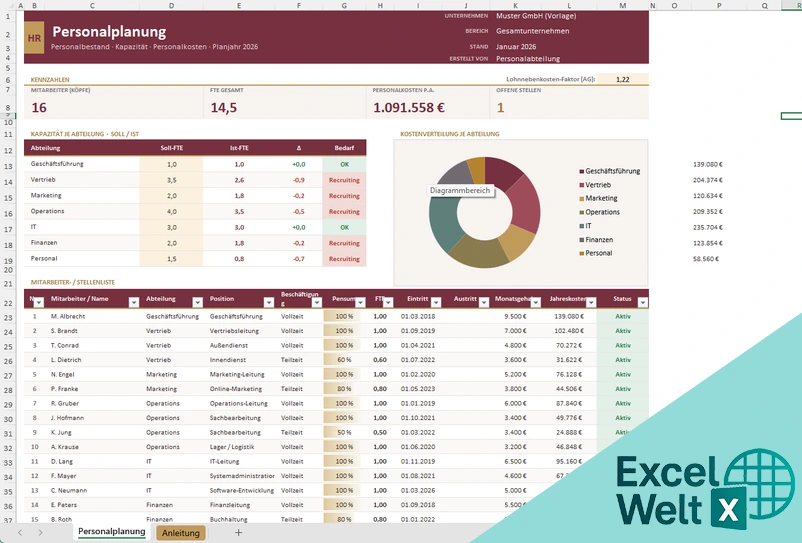The width and height of the screenshot is (802, 543).
Task: Select the Eintritt date 01.02.2020
Action: 418,374
